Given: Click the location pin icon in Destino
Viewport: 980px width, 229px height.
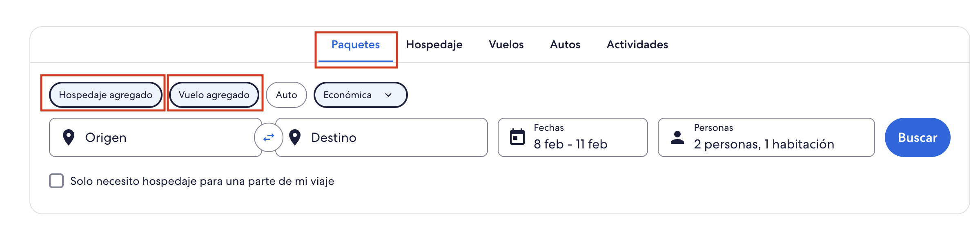Looking at the screenshot, I should tap(295, 137).
